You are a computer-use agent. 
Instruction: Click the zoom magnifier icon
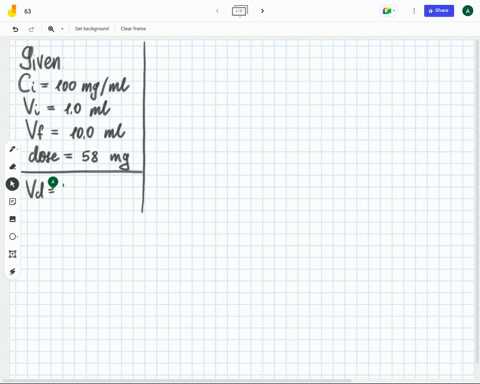(51, 29)
